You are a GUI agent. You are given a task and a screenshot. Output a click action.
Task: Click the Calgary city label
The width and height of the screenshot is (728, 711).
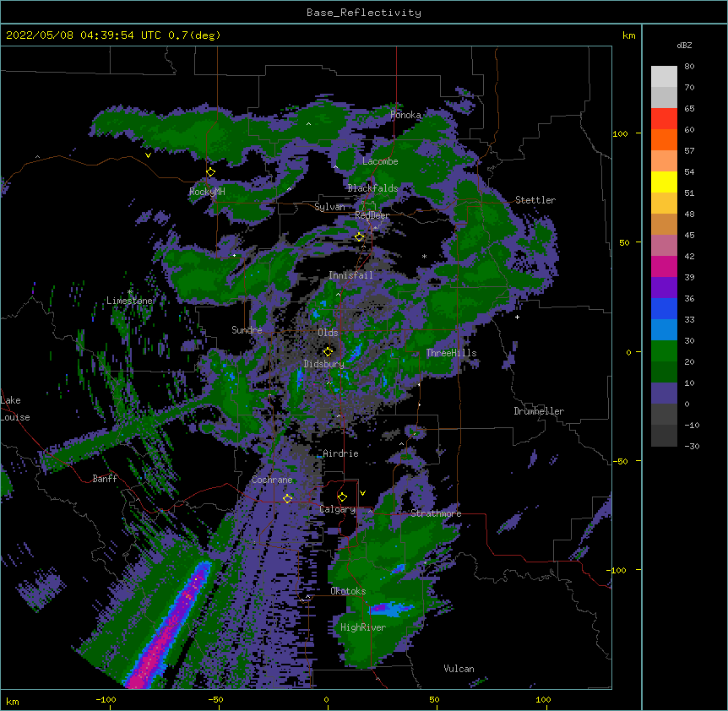click(338, 509)
